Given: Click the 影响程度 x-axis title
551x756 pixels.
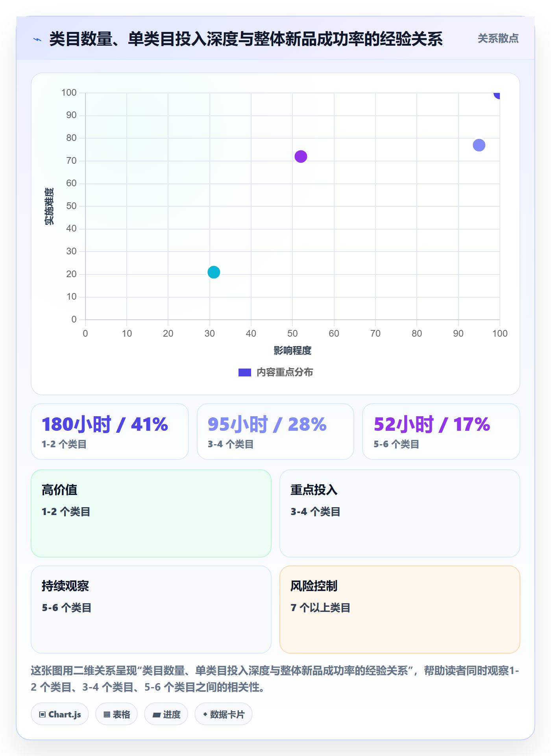Looking at the screenshot, I should (x=292, y=350).
